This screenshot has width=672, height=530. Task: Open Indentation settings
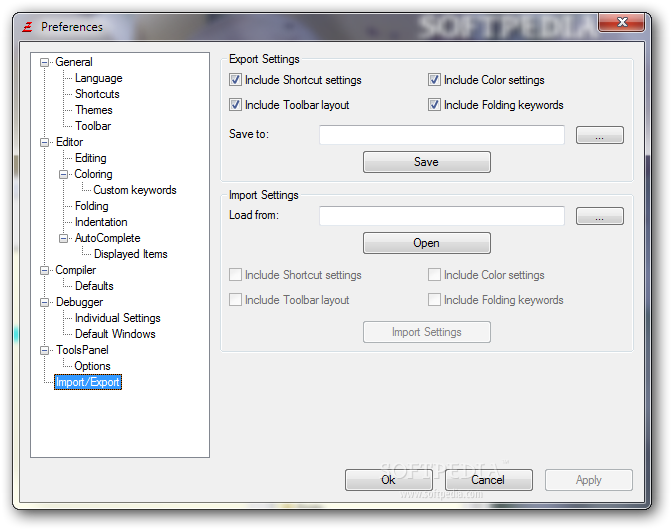pyautogui.click(x=101, y=222)
